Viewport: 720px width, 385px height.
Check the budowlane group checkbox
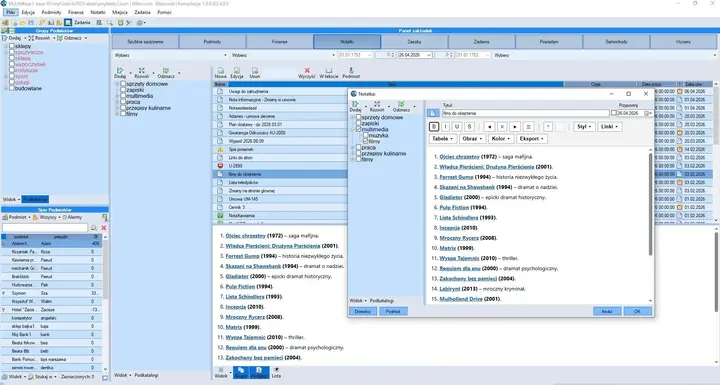tap(12, 88)
